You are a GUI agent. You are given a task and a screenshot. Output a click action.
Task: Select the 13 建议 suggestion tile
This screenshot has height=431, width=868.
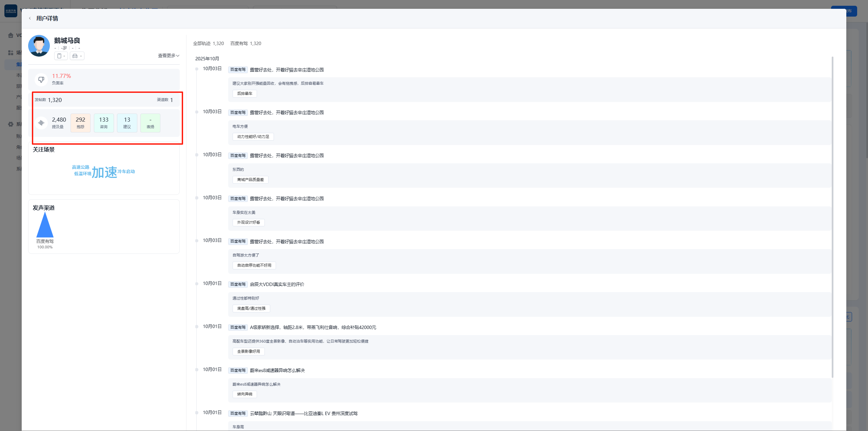tap(127, 123)
